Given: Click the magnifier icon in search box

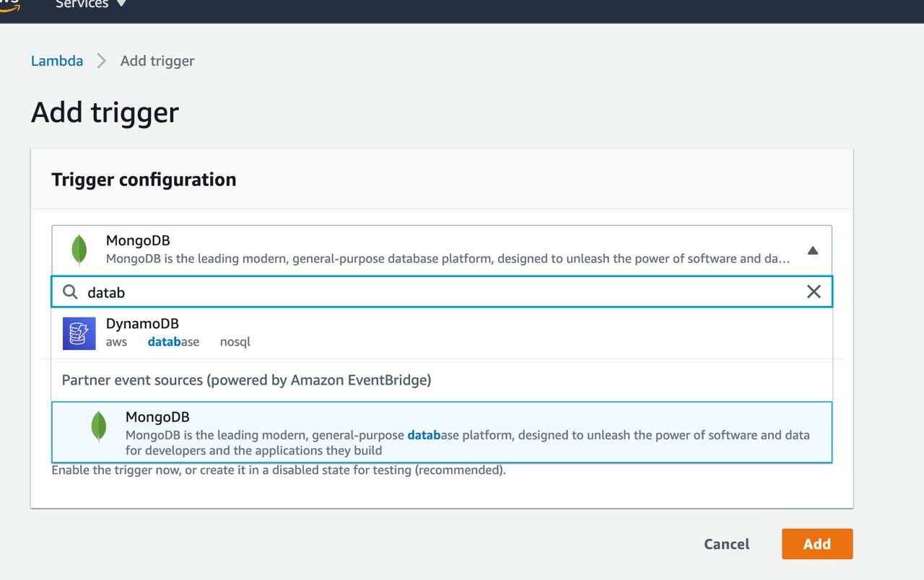Looking at the screenshot, I should [x=70, y=292].
